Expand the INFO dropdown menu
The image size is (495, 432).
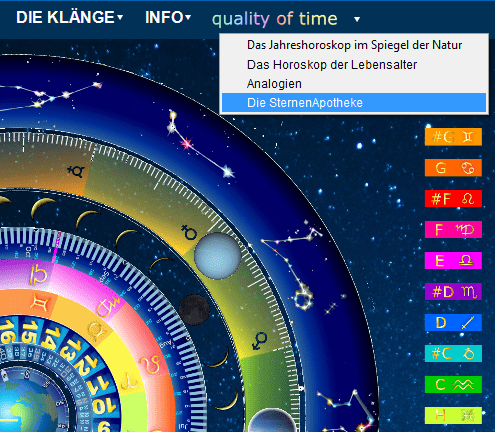coord(168,17)
